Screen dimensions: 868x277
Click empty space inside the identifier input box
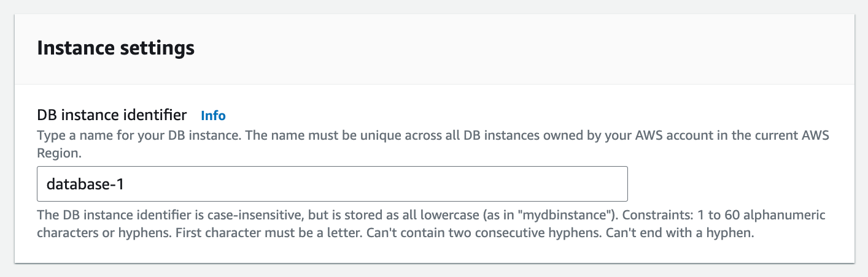[430, 184]
